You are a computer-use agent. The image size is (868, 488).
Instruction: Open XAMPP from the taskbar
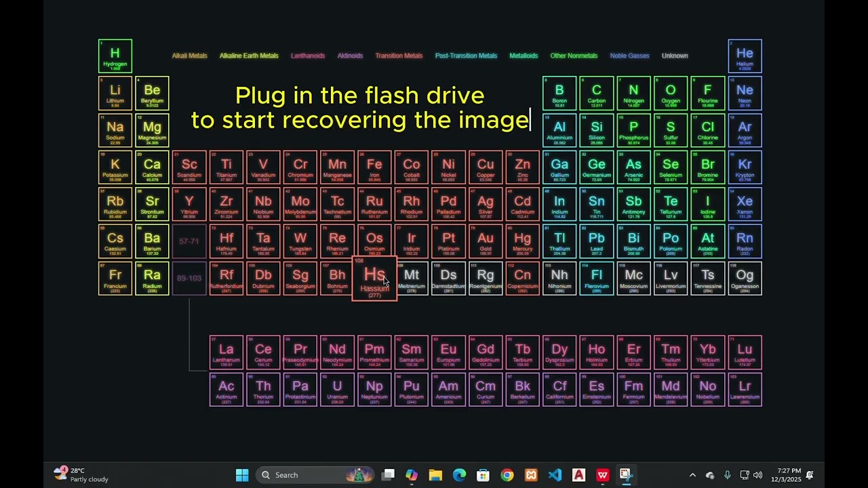531,475
